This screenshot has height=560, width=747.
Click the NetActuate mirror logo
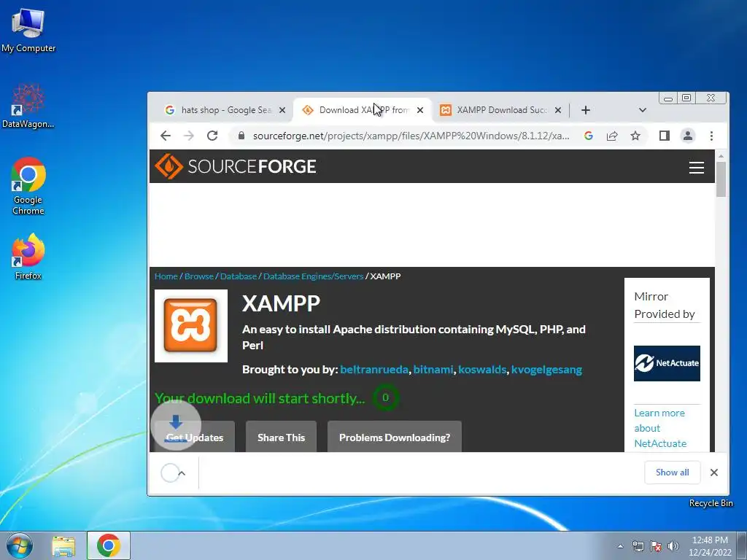667,363
